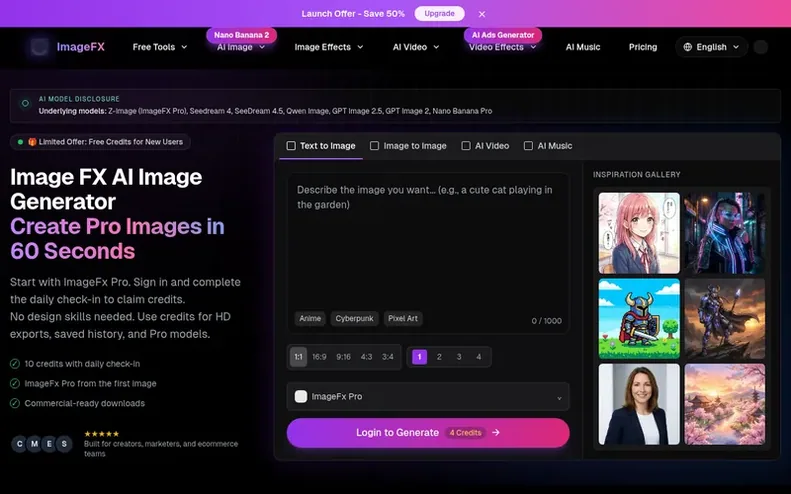Click the Nano Banana 2 badge

(x=242, y=35)
